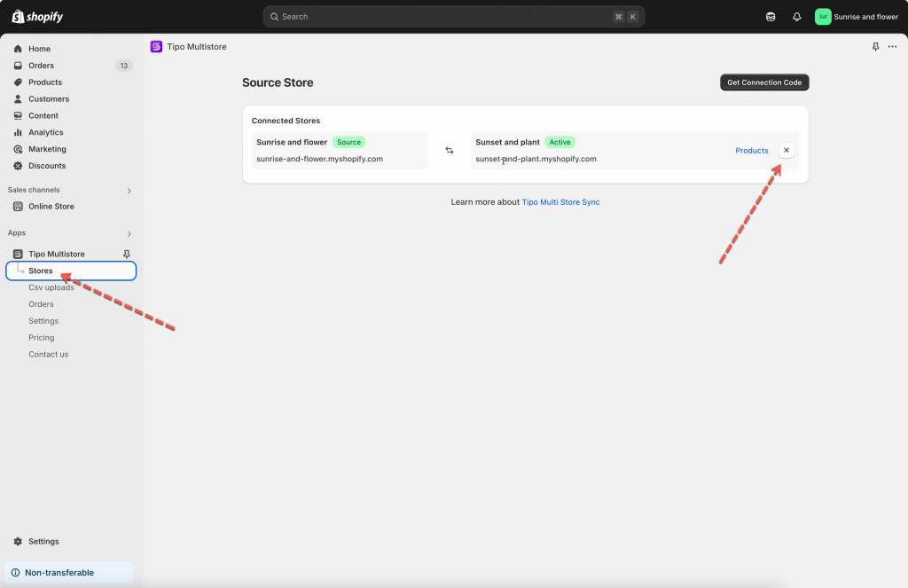
Task: Unpin Tipo Multistore in the sidebar
Action: point(126,255)
